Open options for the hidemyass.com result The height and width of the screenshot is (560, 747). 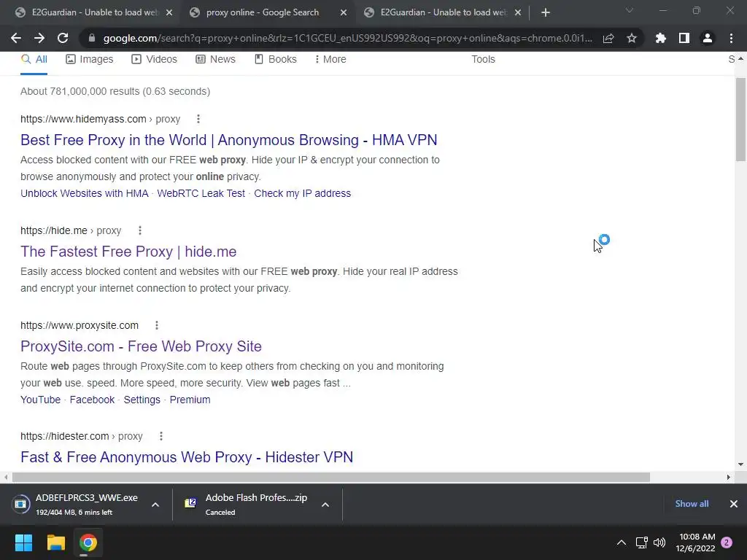(198, 119)
